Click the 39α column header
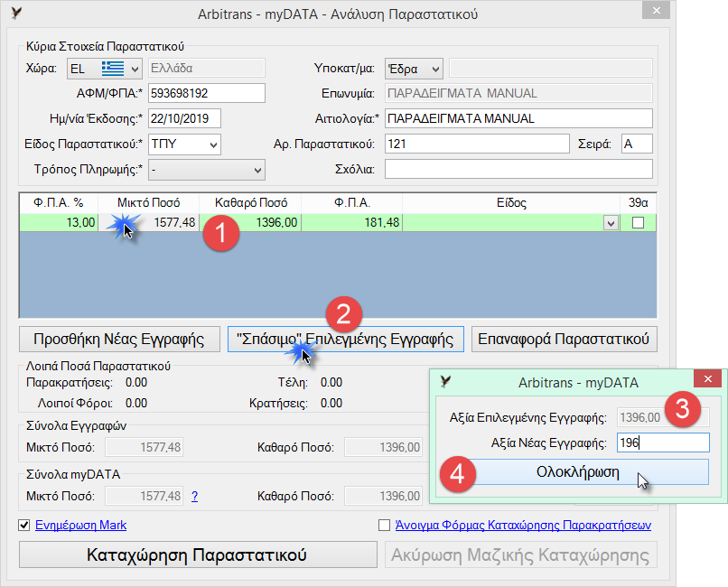Screen dimensions: 728x587 tap(639, 203)
